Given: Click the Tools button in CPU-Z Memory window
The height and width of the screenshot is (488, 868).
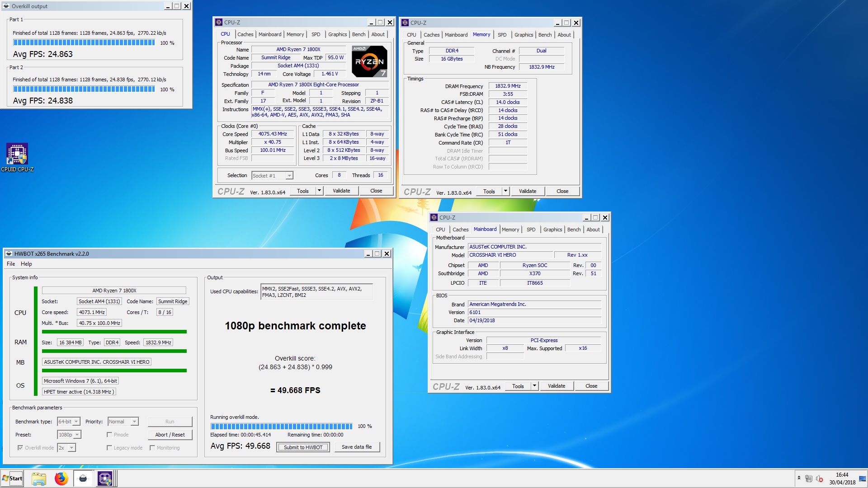Looking at the screenshot, I should point(489,191).
